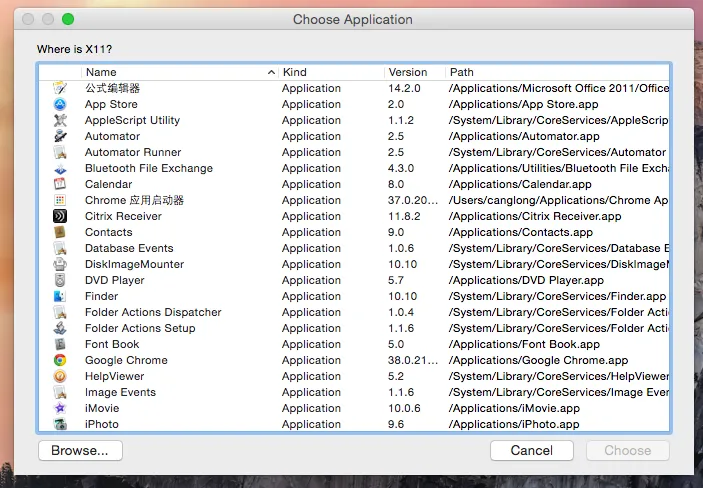Select the Finder face icon

click(x=60, y=296)
